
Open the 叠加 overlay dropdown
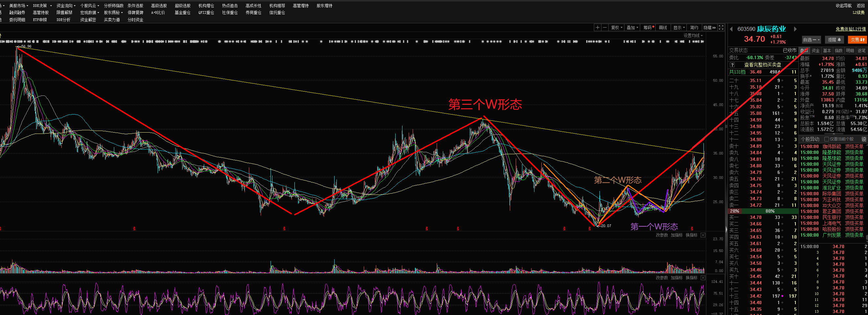(632, 28)
